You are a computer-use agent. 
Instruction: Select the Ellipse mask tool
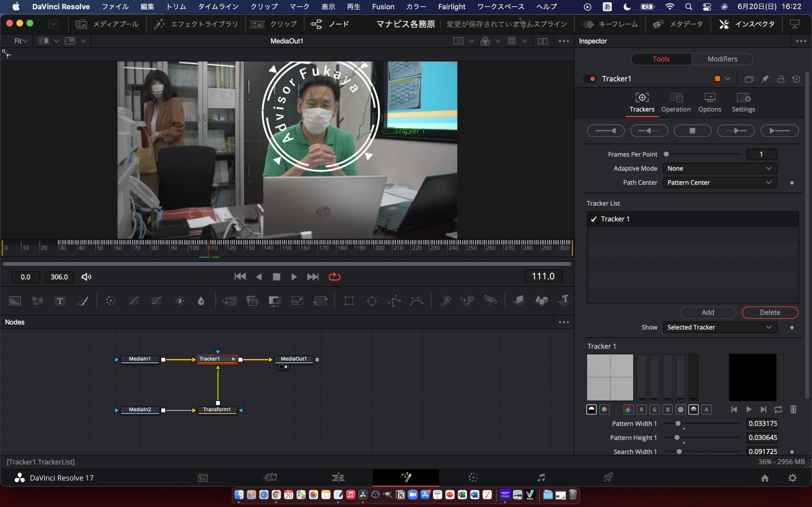(x=372, y=301)
